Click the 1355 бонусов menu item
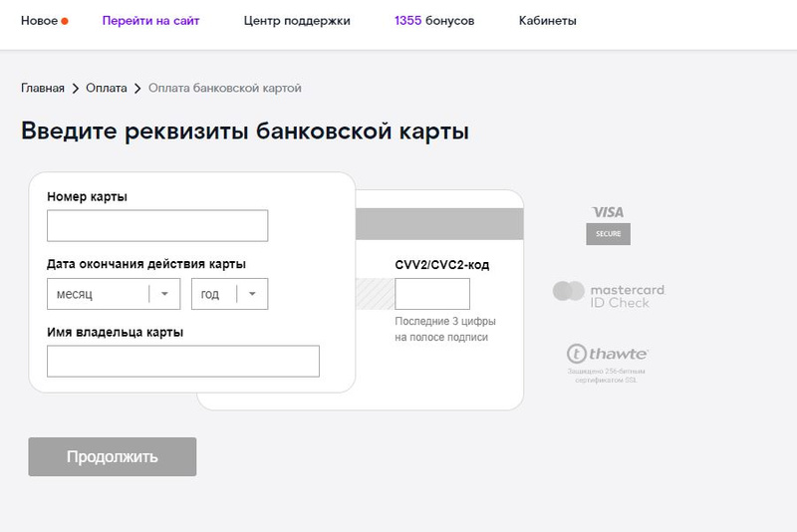Image resolution: width=797 pixels, height=532 pixels. 434,21
